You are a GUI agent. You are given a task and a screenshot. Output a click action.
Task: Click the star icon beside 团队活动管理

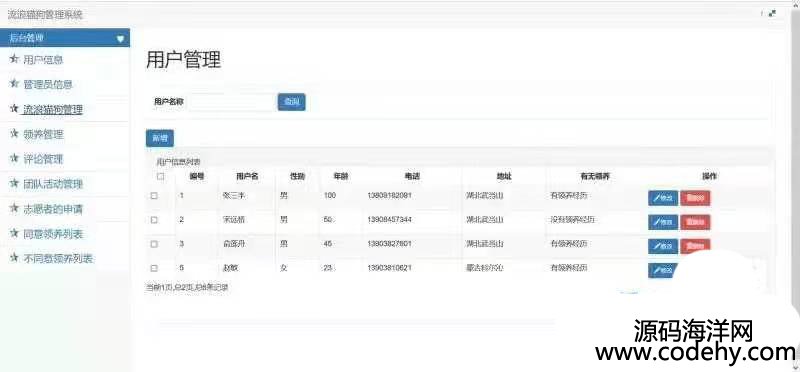[14, 183]
